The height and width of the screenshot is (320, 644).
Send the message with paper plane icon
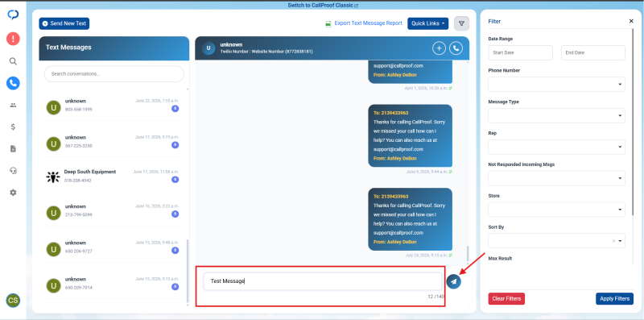coord(453,281)
